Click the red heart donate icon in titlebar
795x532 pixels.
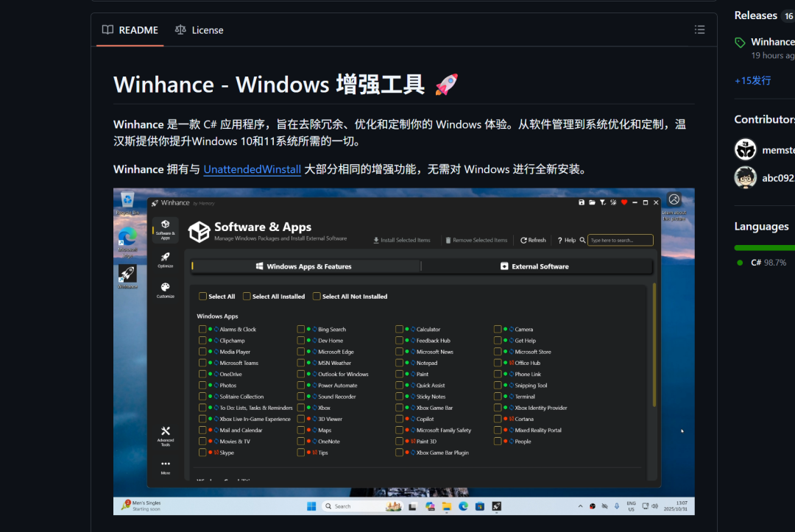[624, 202]
